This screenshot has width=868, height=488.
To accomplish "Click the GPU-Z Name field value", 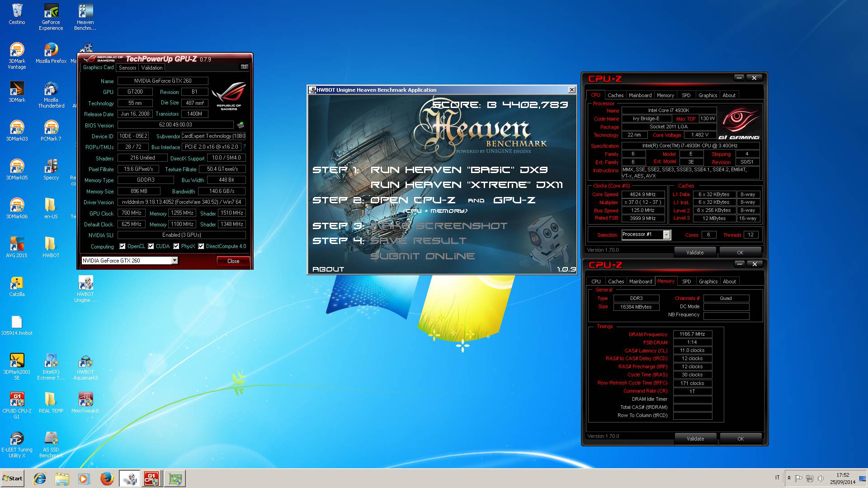I will (x=163, y=81).
